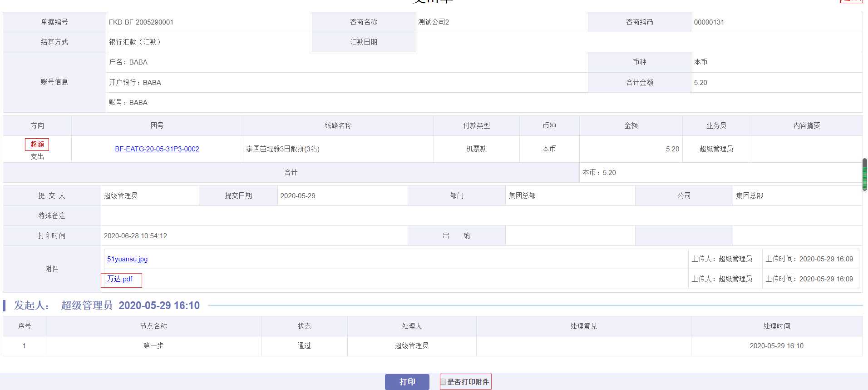Click the 付款类型 column header
The image size is (868, 390).
click(x=477, y=126)
